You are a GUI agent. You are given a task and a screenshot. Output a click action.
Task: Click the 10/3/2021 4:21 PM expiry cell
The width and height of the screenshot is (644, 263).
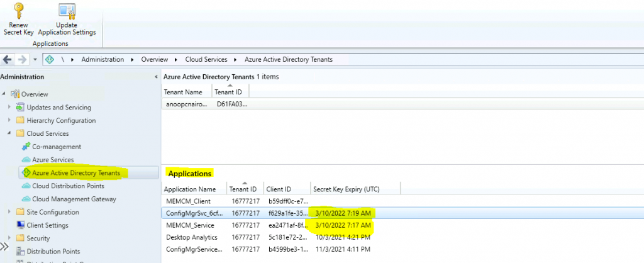coord(343,237)
